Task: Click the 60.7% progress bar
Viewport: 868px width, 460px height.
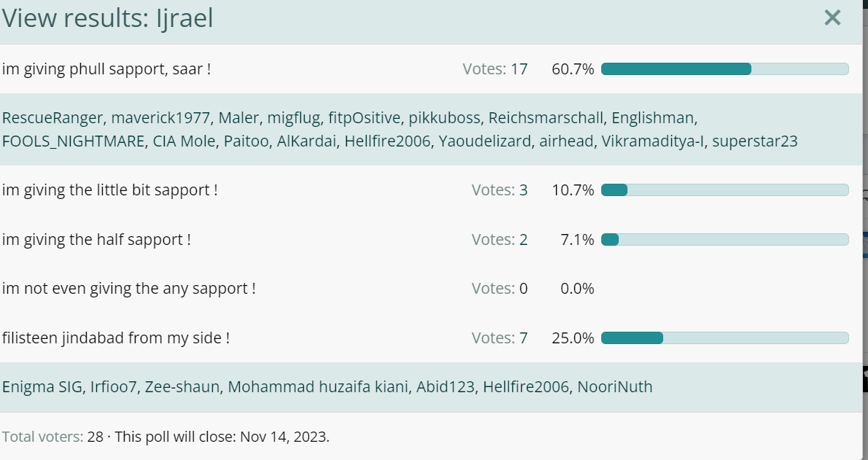Action: coord(724,69)
